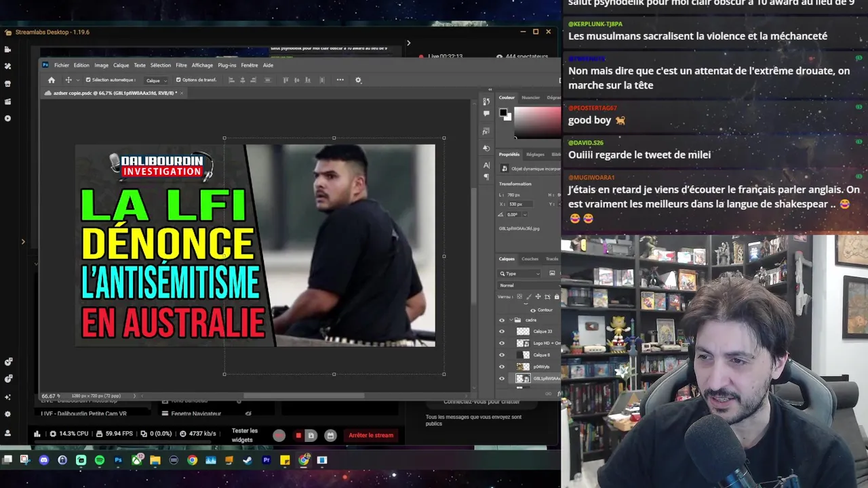868x488 pixels.
Task: Click Tester les widgets button
Action: click(x=245, y=435)
